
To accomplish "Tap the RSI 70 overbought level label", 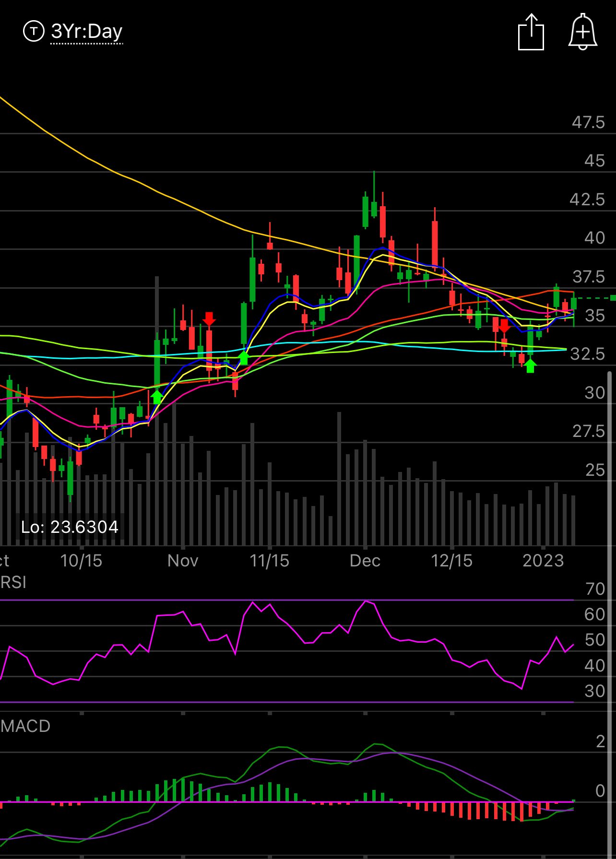I will 595,589.
